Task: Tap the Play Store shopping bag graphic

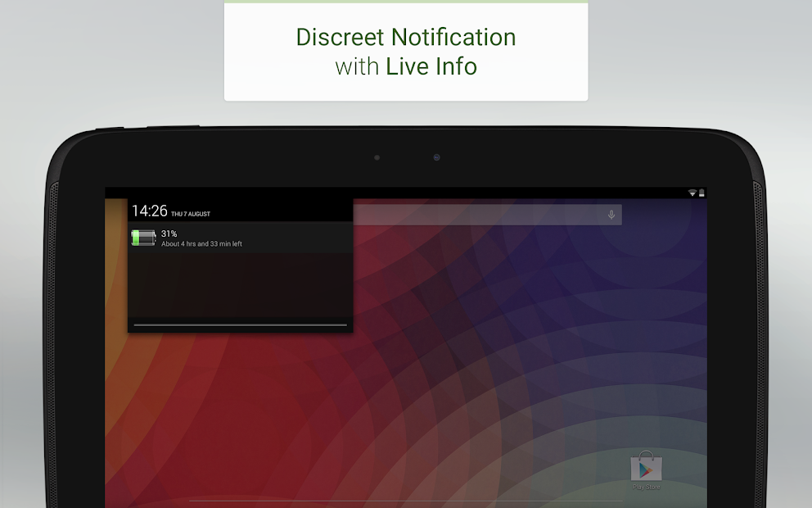Action: (645, 465)
